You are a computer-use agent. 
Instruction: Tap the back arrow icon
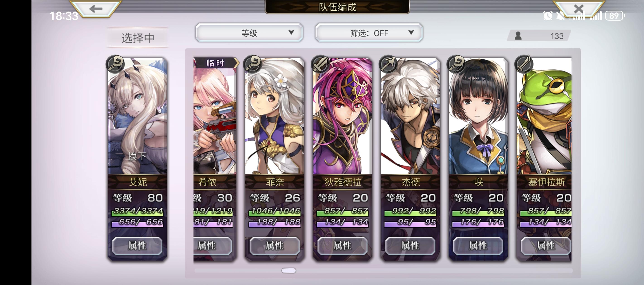pos(96,9)
